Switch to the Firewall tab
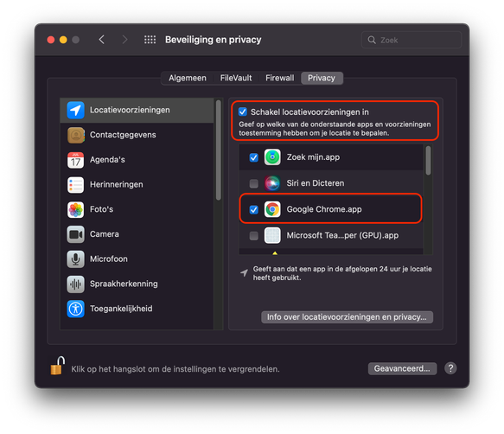 (x=279, y=78)
